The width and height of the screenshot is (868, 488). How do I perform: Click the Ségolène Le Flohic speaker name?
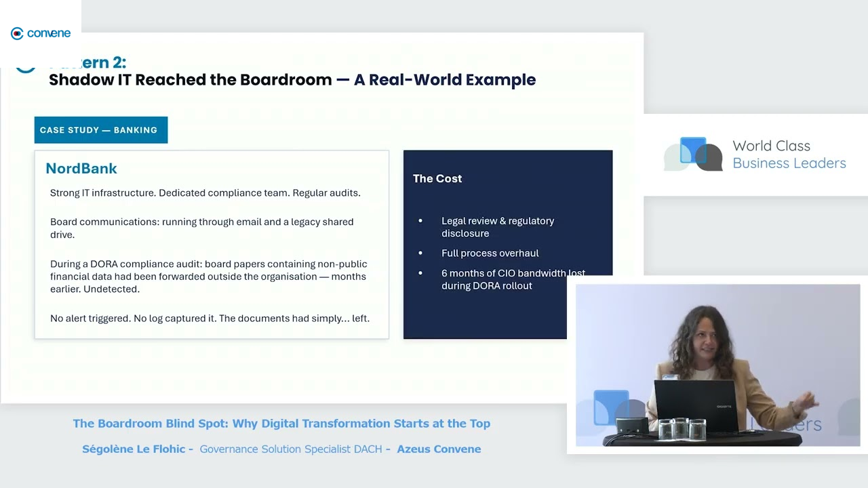[x=134, y=449]
